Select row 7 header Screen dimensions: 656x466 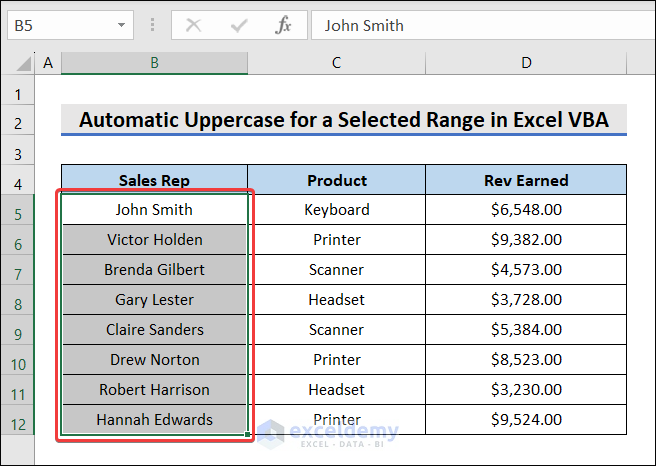click(x=18, y=270)
